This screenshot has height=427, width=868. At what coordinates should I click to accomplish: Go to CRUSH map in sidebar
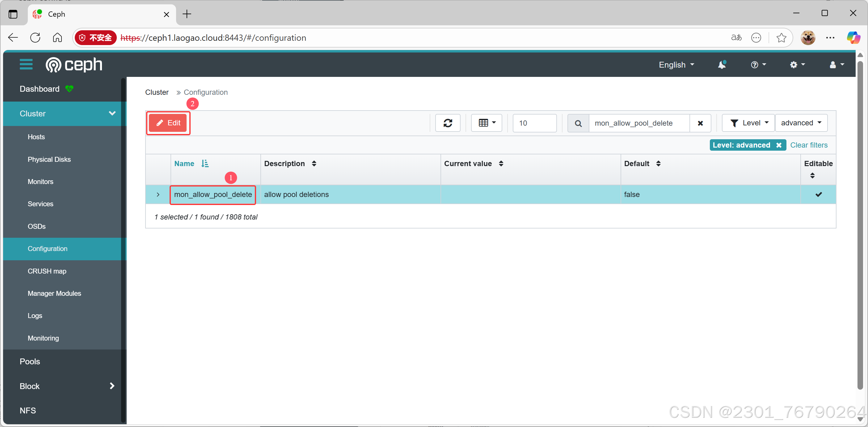click(x=47, y=271)
